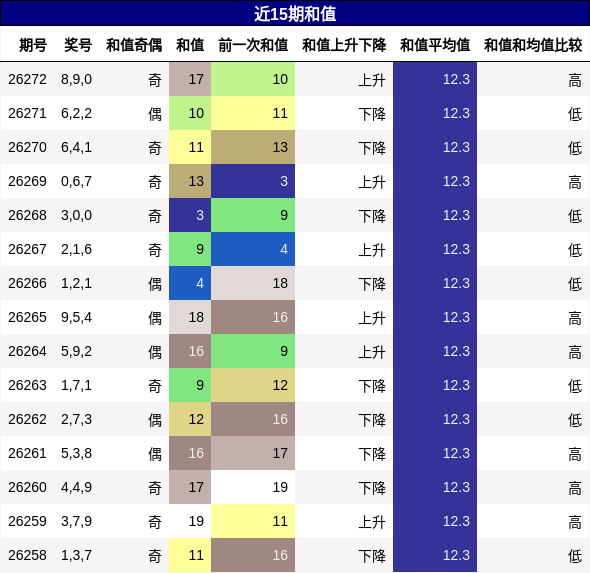Select period number 26264
The height and width of the screenshot is (573, 590).
pyautogui.click(x=27, y=351)
